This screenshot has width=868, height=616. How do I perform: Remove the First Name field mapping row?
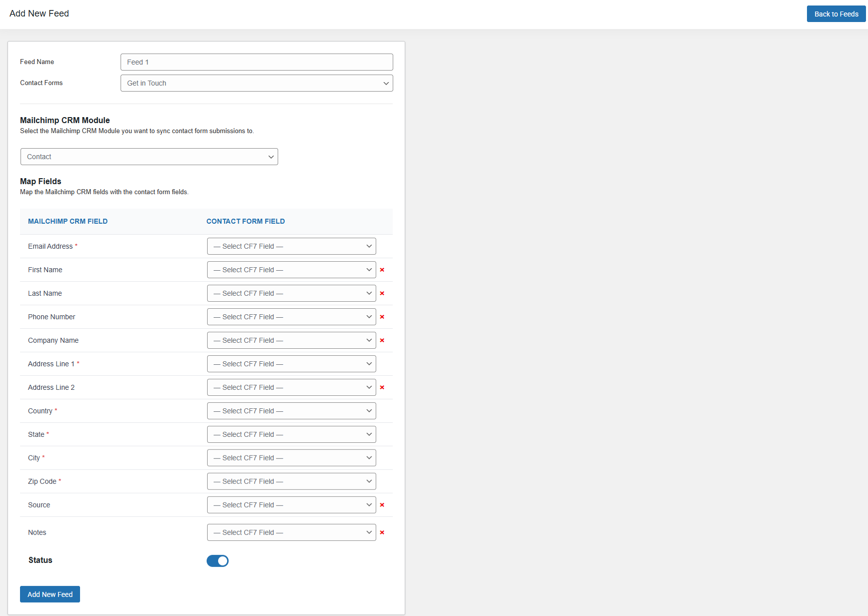382,270
